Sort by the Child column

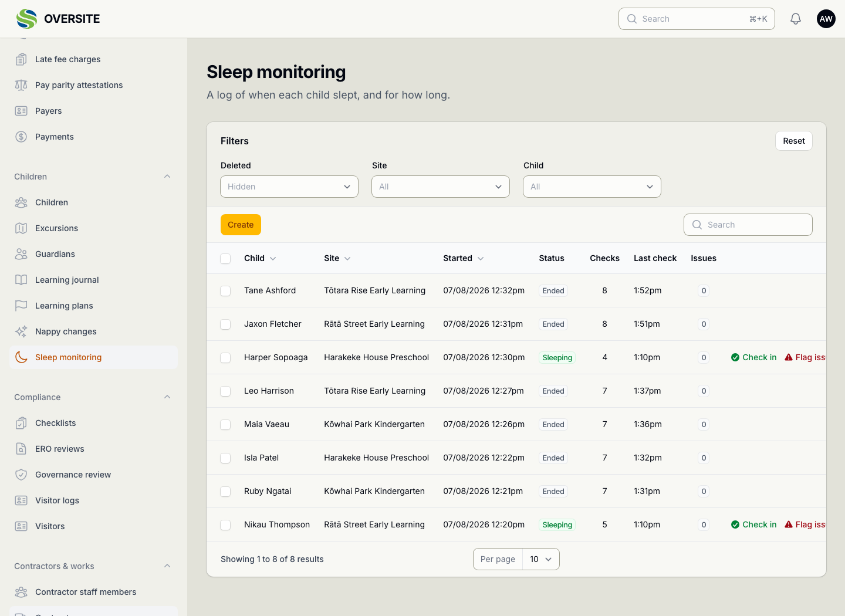tap(260, 258)
